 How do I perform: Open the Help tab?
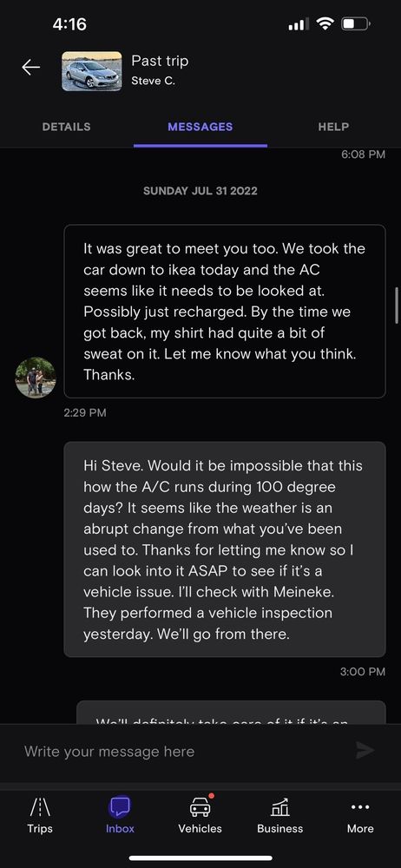(333, 127)
